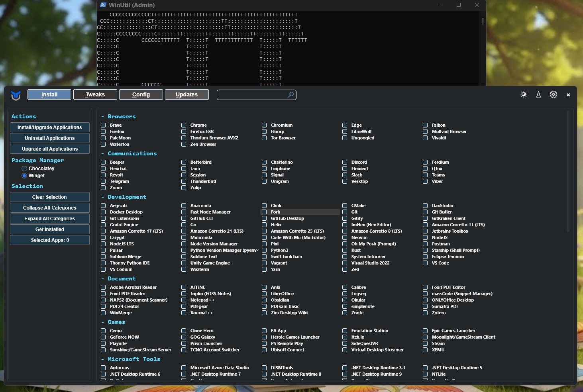Click the Unity Game Engine label
The width and height of the screenshot is (583, 392).
pyautogui.click(x=210, y=263)
